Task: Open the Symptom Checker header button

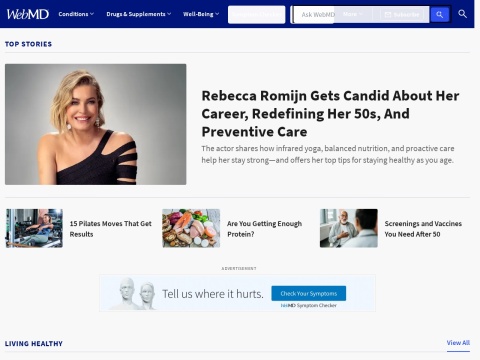Action: [x=256, y=15]
